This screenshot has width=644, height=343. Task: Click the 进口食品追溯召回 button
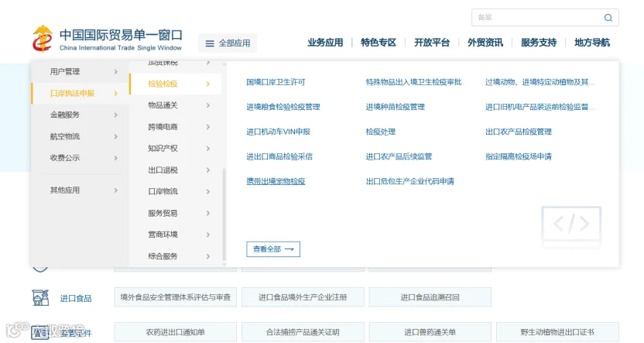pos(430,297)
